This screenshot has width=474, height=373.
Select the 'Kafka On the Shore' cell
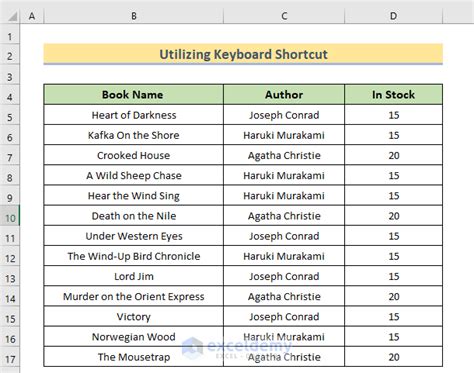[x=133, y=135]
